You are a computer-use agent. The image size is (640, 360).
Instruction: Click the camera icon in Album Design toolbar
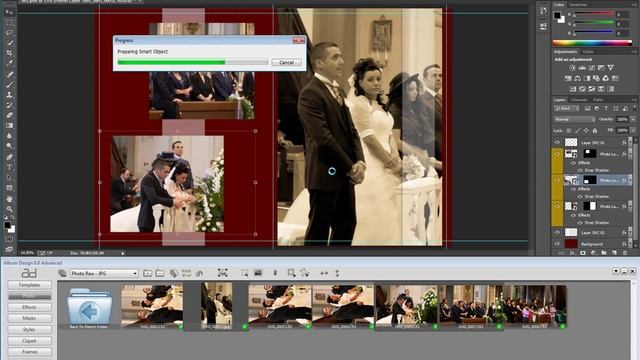(x=258, y=273)
